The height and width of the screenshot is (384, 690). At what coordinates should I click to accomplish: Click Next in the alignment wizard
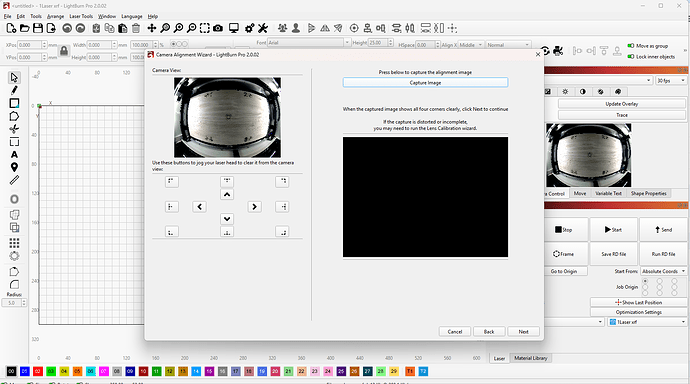coord(523,332)
